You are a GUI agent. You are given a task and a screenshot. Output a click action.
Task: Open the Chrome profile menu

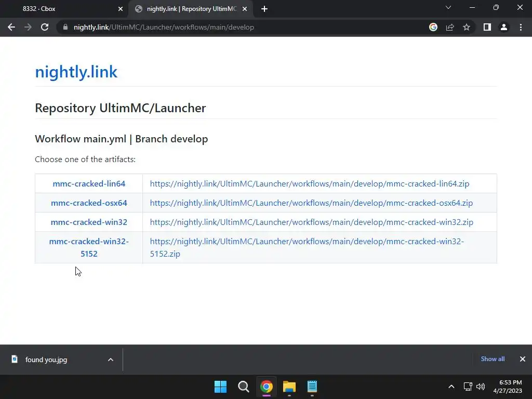504,27
